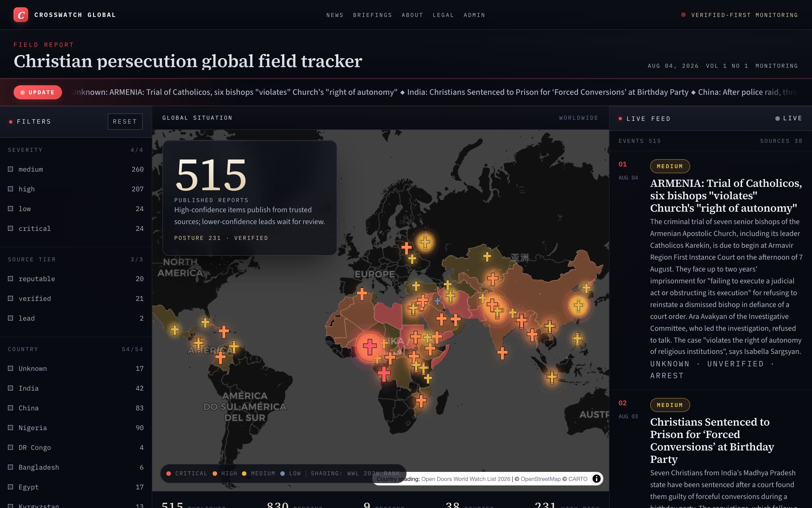Go to BRIEFINGS in the top navigation
The width and height of the screenshot is (812, 508).
click(372, 15)
